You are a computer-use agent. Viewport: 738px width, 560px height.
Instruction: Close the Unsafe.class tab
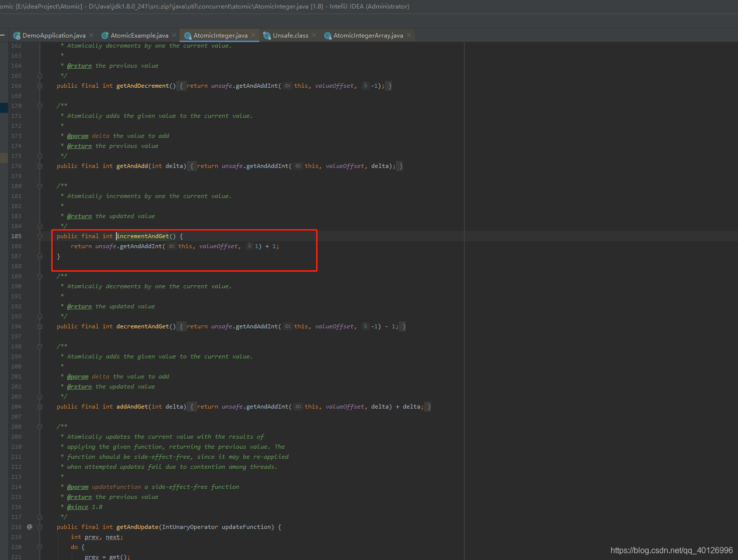(314, 35)
